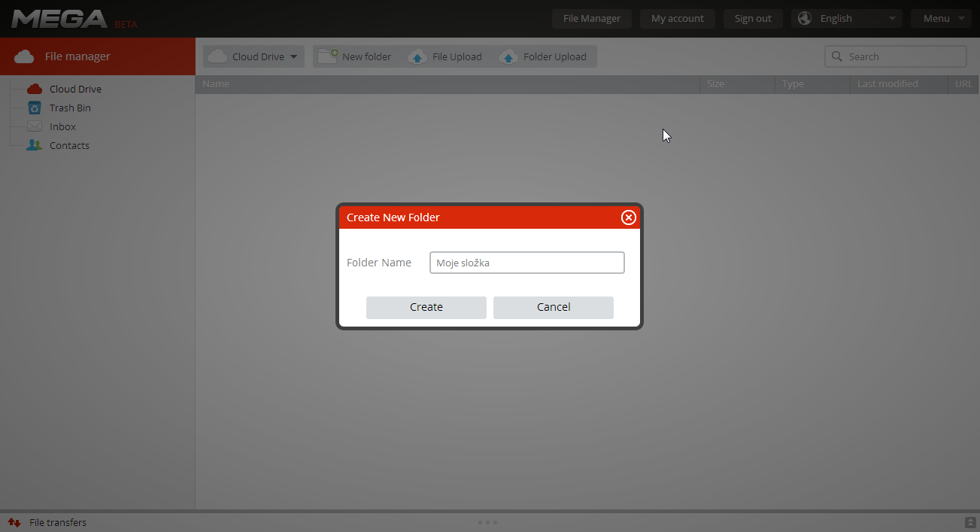Open the Cloud Drive dropdown
This screenshot has height=532, width=980.
pos(253,56)
